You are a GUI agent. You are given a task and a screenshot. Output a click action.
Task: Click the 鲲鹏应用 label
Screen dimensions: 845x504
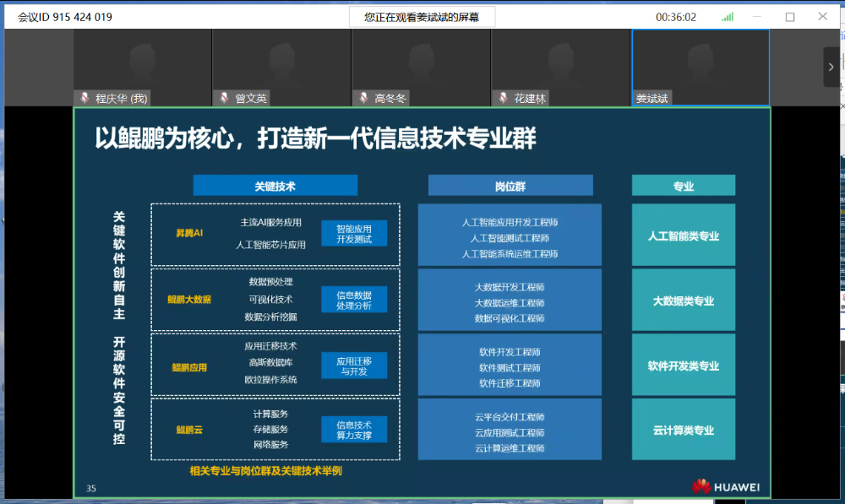[189, 367]
